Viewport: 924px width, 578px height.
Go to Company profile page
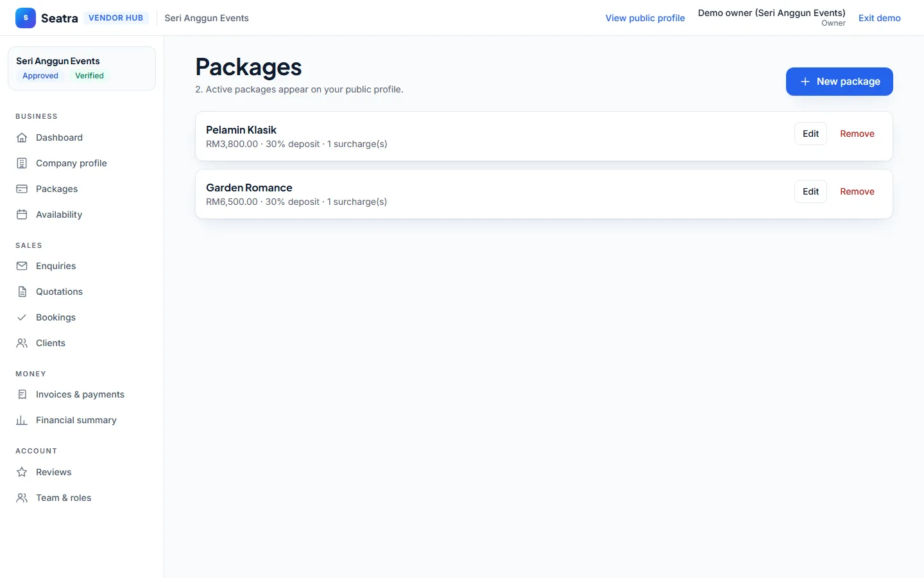81,163
